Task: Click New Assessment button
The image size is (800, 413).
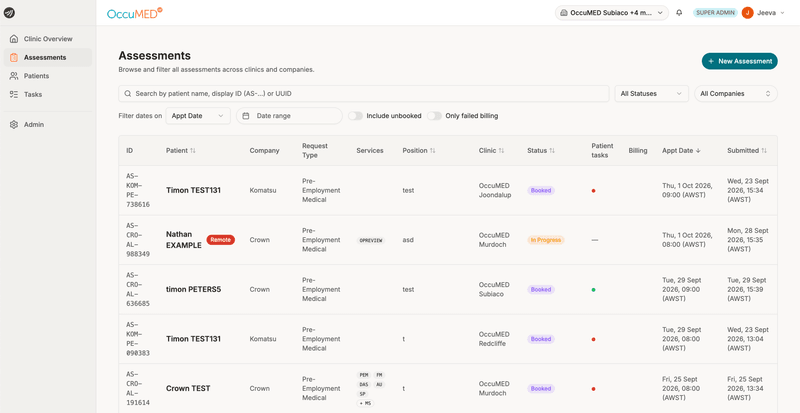Action: (739, 61)
